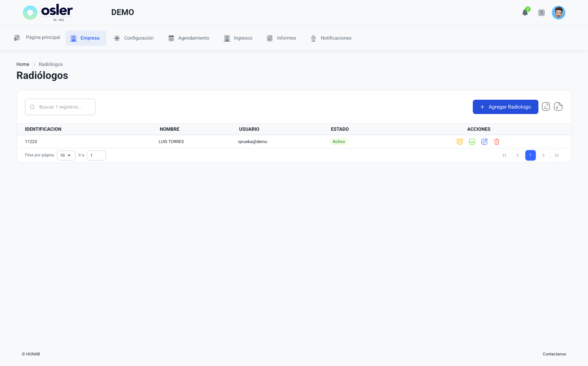This screenshot has width=588, height=366.
Task: Click the identification cell 11223
Action: click(x=31, y=142)
